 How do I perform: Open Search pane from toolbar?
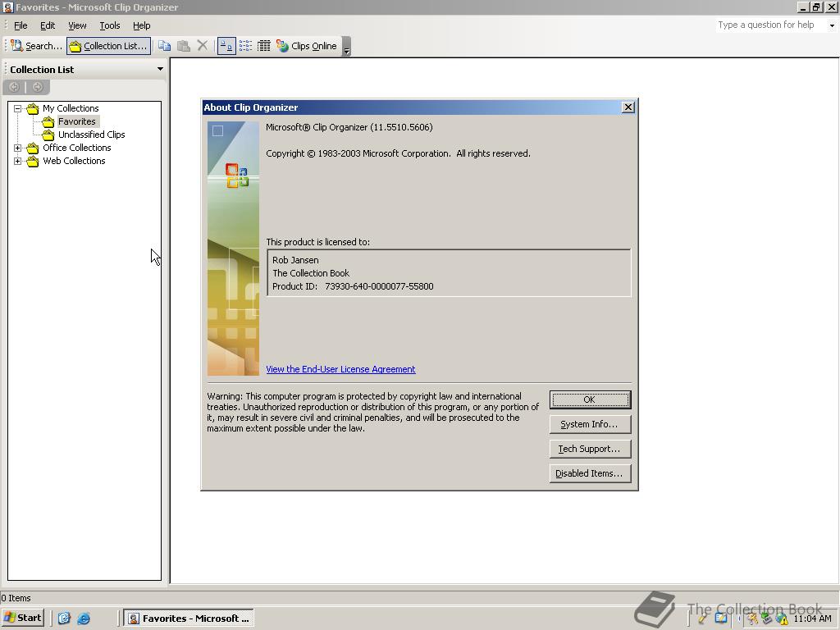coord(36,46)
